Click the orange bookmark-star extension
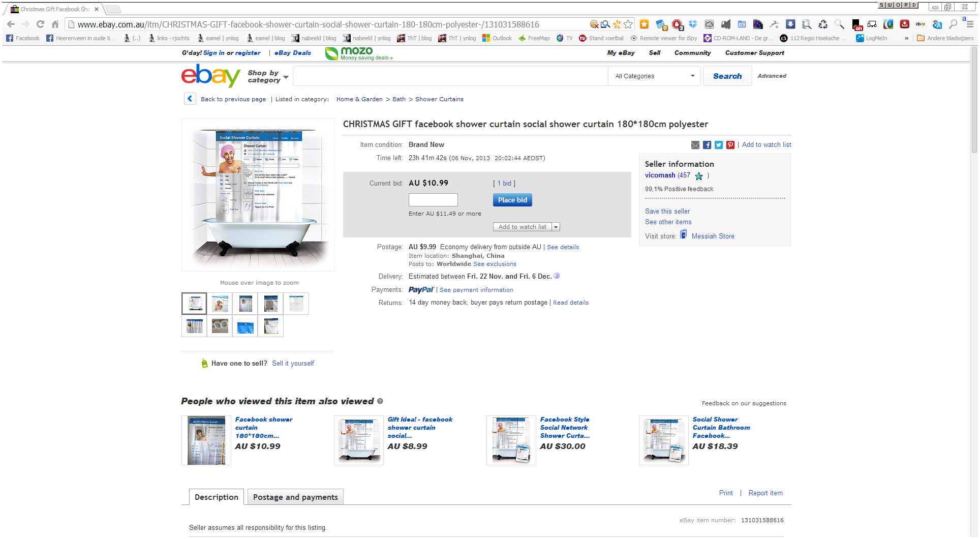 pos(644,24)
